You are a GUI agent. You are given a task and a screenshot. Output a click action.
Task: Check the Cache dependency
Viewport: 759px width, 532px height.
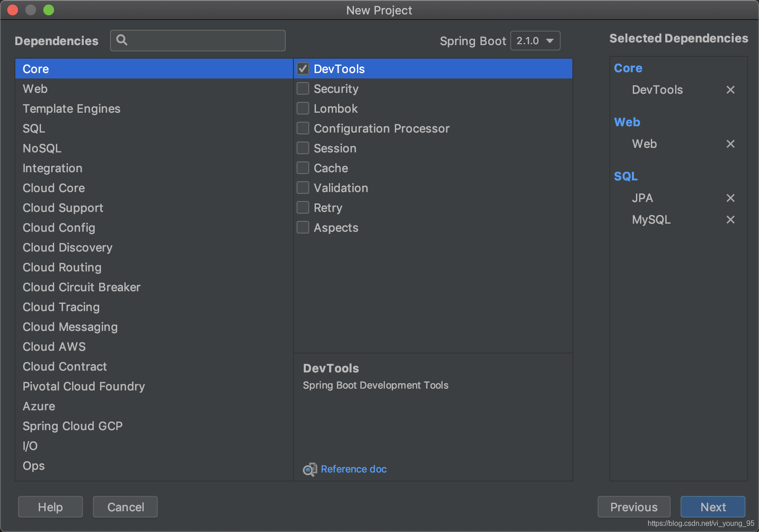point(303,168)
